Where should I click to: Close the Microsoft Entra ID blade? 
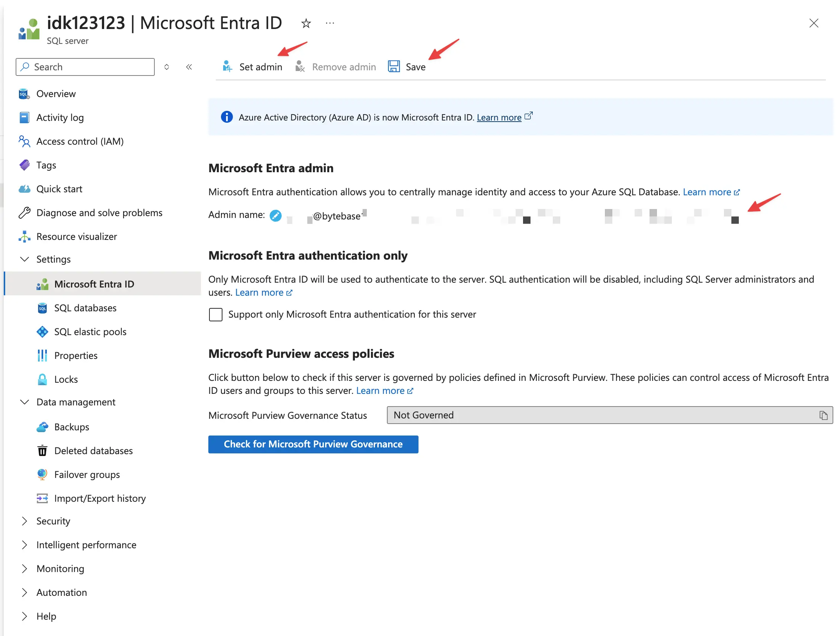pyautogui.click(x=814, y=23)
